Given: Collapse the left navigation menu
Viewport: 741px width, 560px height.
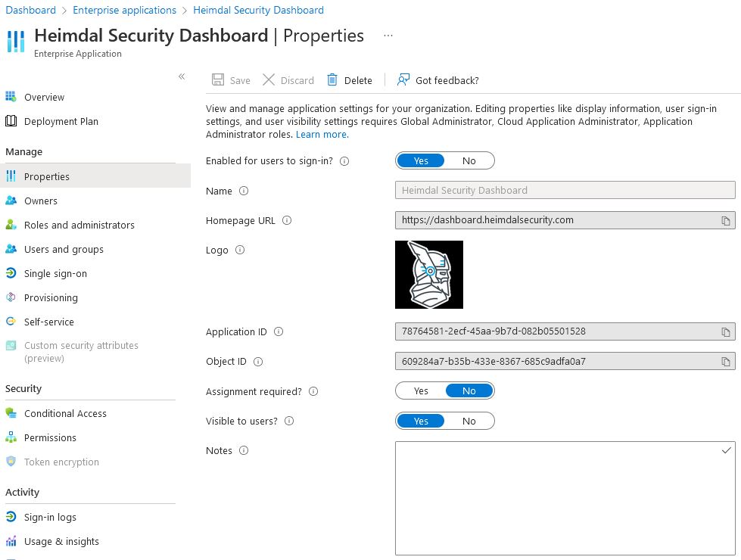Looking at the screenshot, I should coord(182,76).
